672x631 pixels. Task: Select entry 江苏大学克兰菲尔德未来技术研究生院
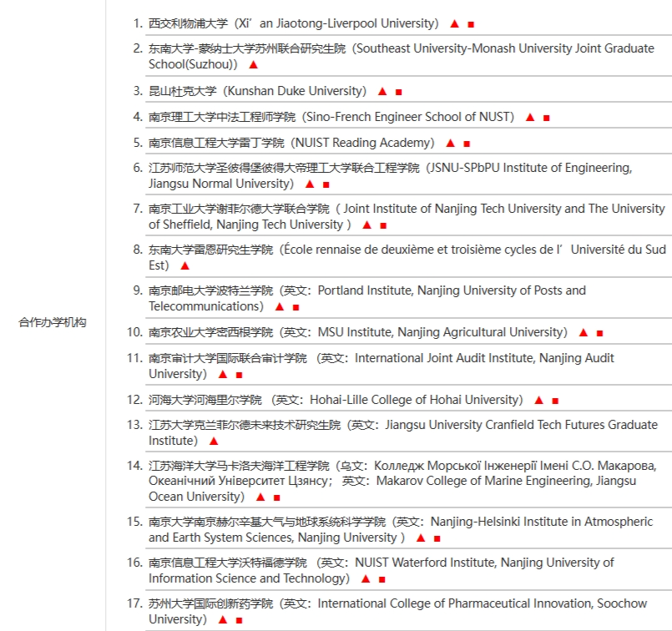tap(403, 432)
